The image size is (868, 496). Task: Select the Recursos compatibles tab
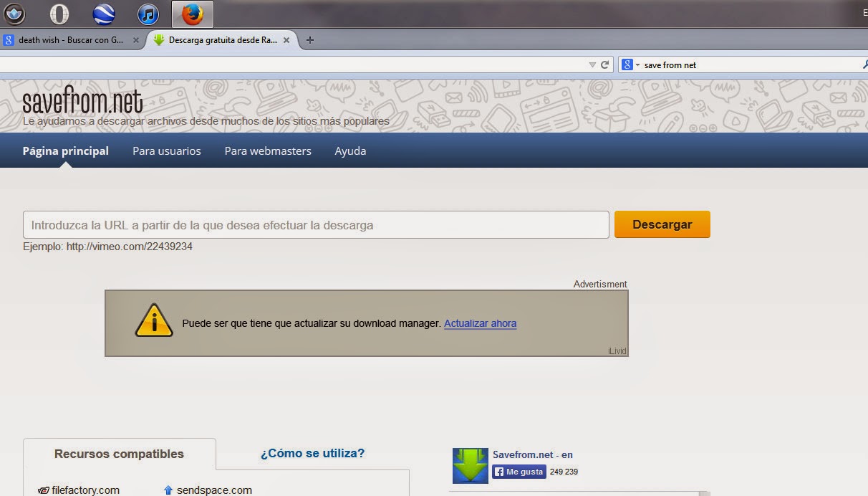coord(120,454)
